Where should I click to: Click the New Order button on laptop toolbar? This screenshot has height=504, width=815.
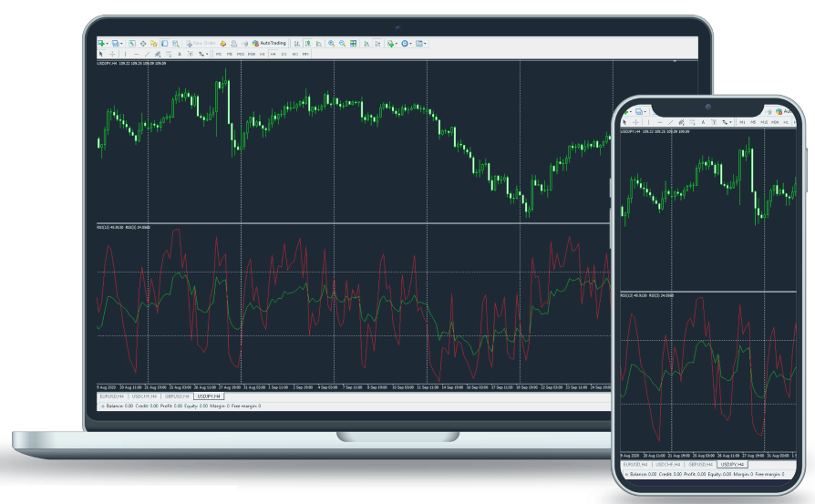coord(201,43)
